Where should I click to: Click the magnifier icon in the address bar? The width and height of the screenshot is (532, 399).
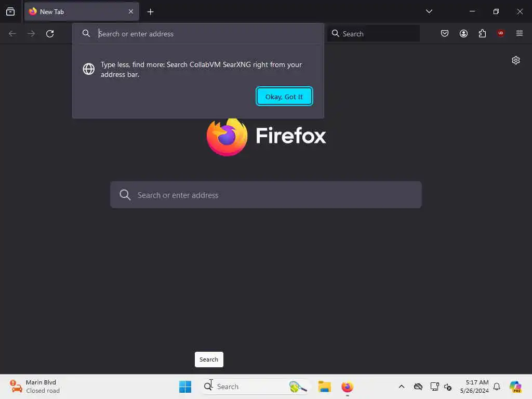click(x=86, y=33)
